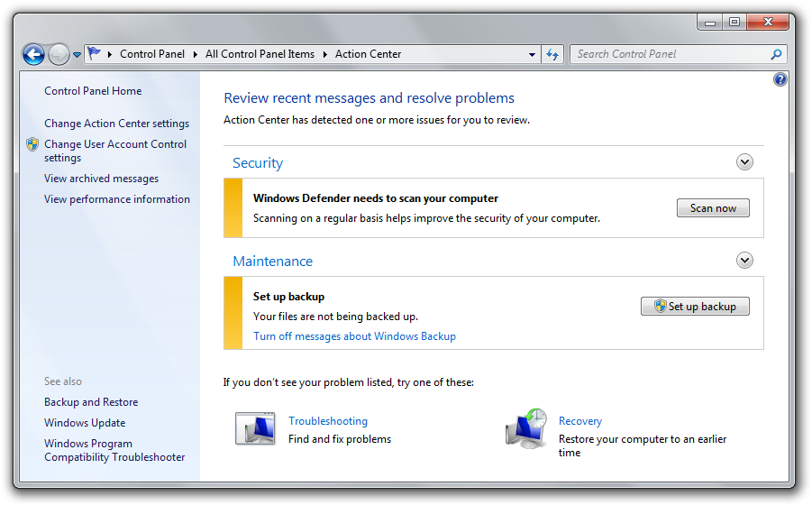812x505 pixels.
Task: Open View archived messages
Action: (102, 179)
